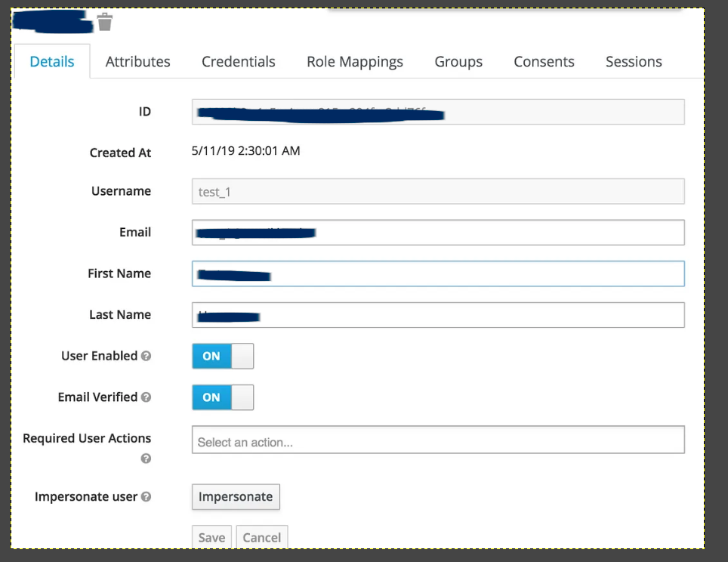Toggle the User Enabled switch

(223, 356)
